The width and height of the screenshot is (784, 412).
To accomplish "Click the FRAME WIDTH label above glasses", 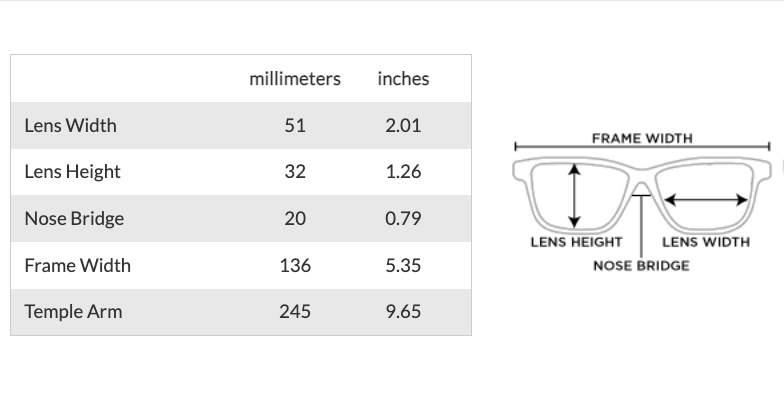I will 641,138.
